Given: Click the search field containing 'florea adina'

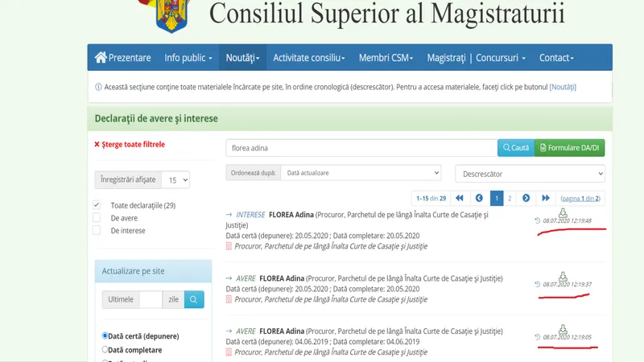Looking at the screenshot, I should click(x=361, y=148).
